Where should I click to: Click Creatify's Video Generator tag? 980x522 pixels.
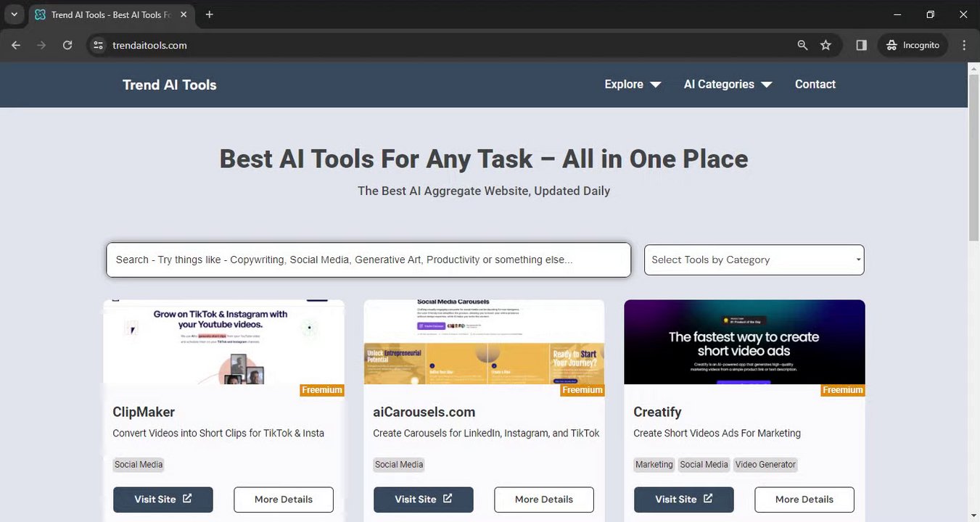[x=765, y=465]
